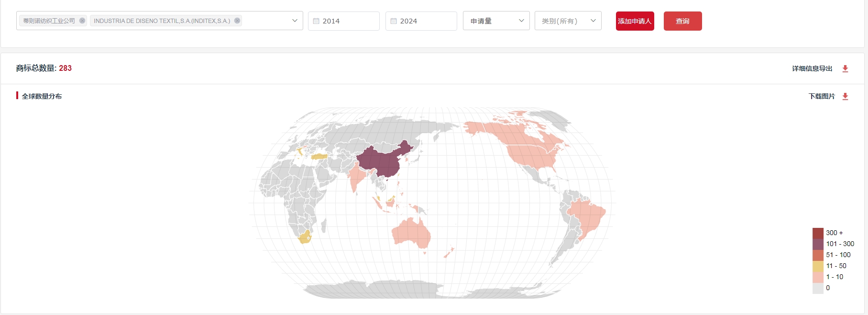868x315 pixels.
Task: Toggle the 1 - 10 legend swatch
Action: 818,277
